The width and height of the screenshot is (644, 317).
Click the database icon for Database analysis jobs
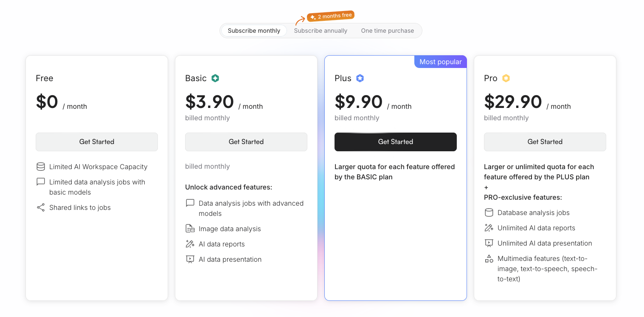pos(489,212)
